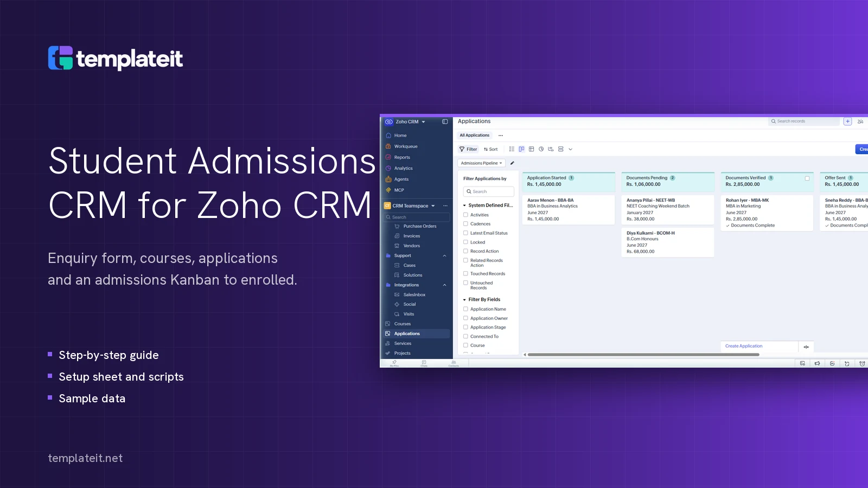Click the Search records field
The width and height of the screenshot is (868, 488).
coord(804,121)
